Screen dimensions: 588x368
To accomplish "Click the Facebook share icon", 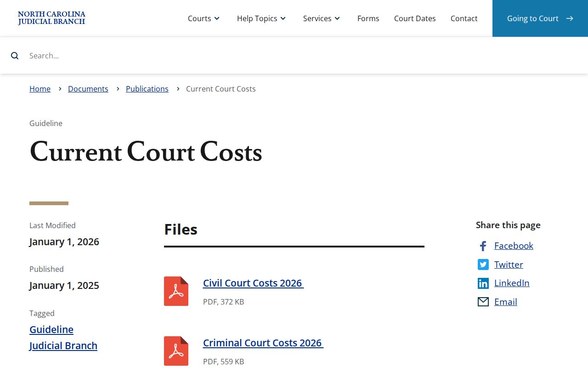I will coord(483,246).
